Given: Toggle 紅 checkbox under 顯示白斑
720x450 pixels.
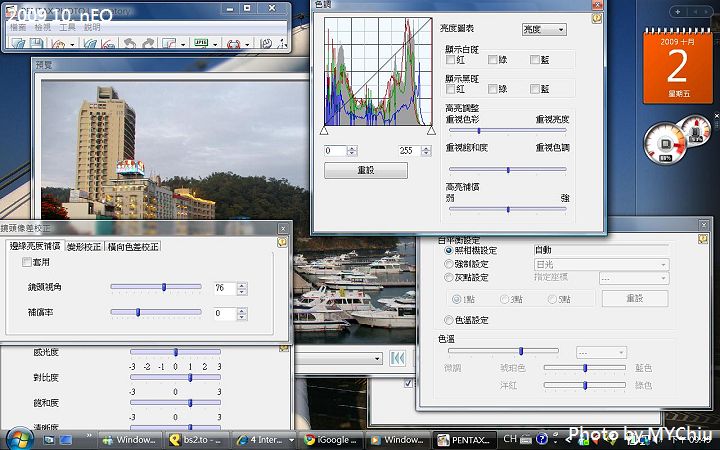Looking at the screenshot, I should tap(450, 59).
